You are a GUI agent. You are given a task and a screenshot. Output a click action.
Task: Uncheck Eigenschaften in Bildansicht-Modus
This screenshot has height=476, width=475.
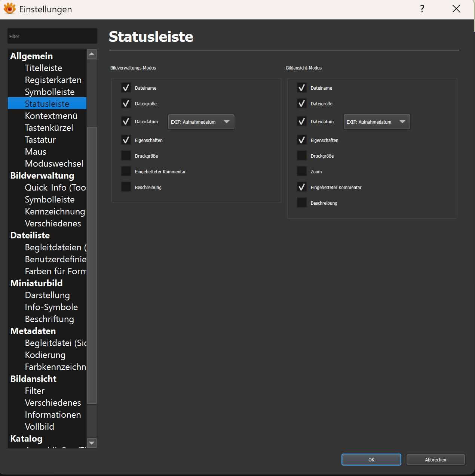click(x=302, y=140)
